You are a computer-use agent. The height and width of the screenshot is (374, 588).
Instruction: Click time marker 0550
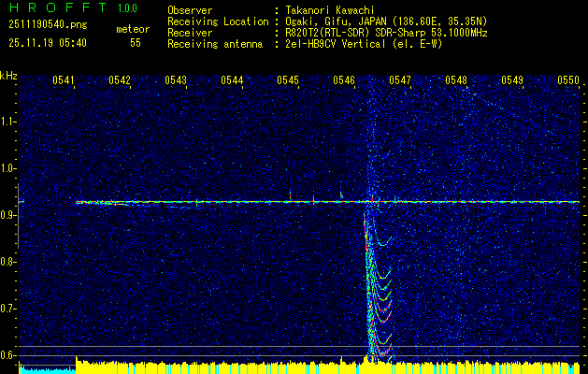click(x=568, y=79)
